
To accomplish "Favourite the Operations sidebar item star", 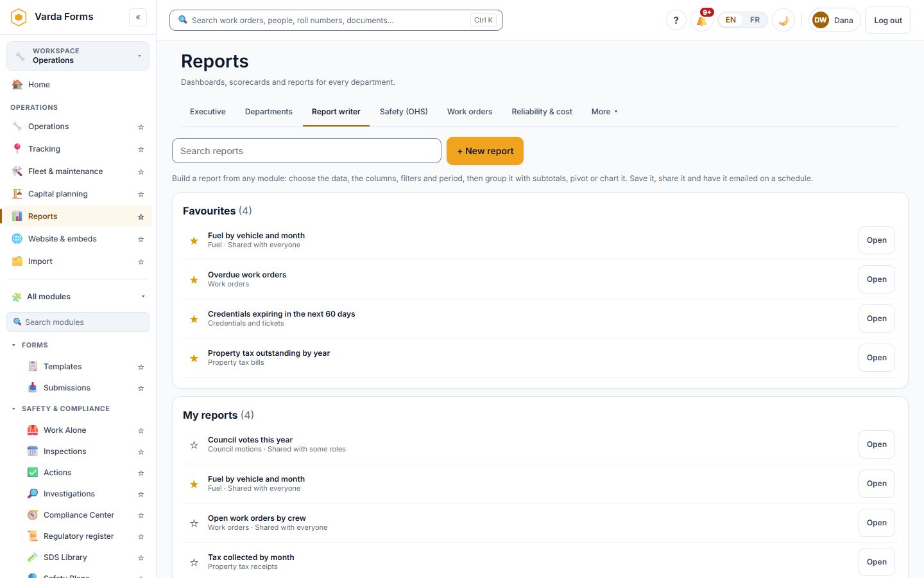I will pos(141,127).
